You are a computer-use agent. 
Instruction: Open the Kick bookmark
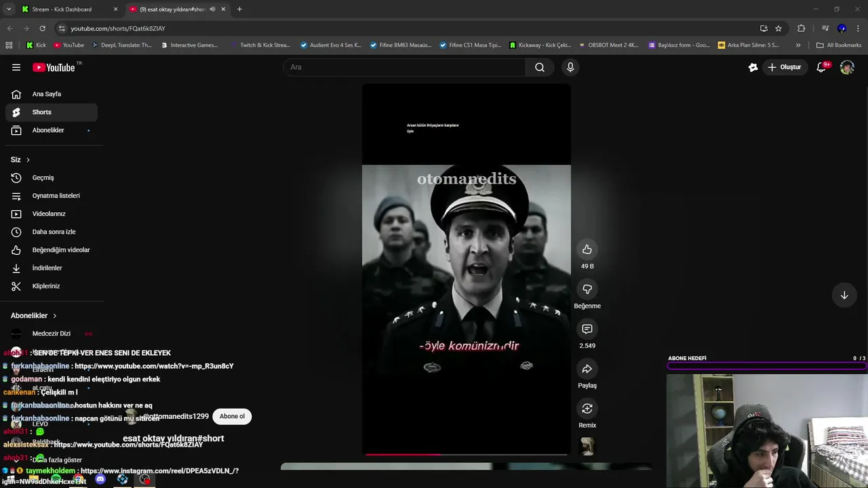(x=36, y=45)
